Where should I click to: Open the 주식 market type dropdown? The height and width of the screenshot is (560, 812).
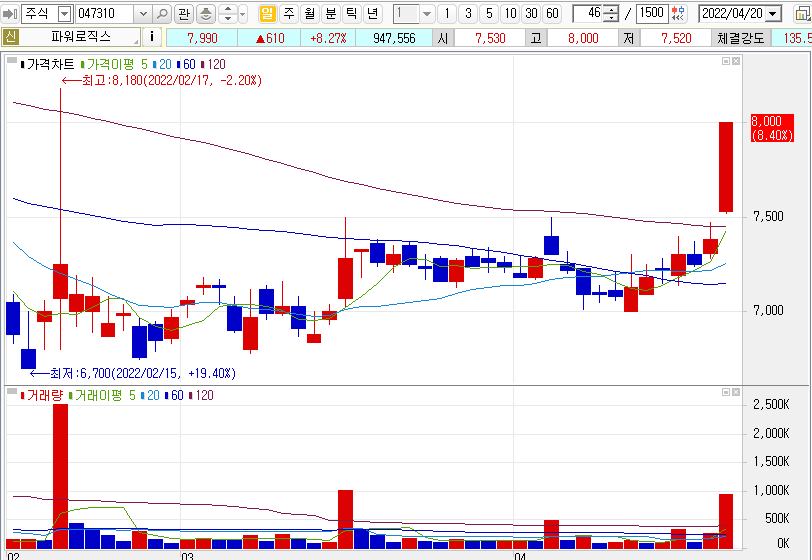pos(64,13)
